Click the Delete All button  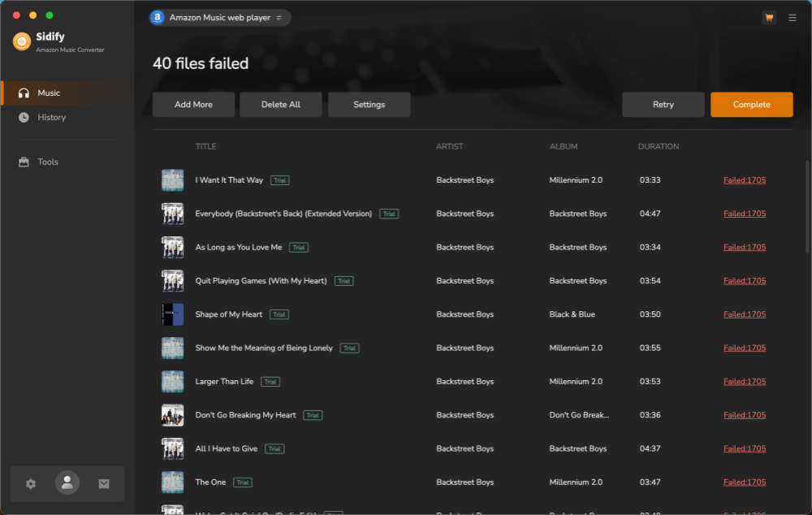[x=281, y=104]
